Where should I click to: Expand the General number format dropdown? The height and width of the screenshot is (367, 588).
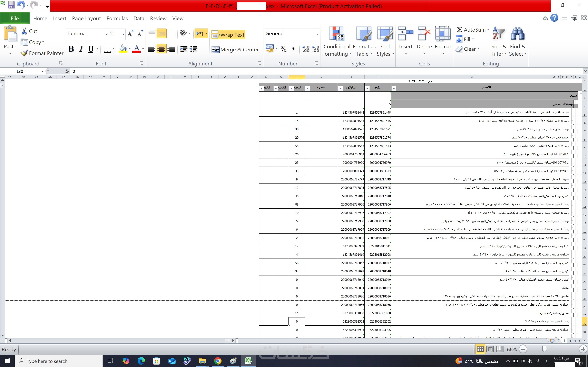coord(317,34)
